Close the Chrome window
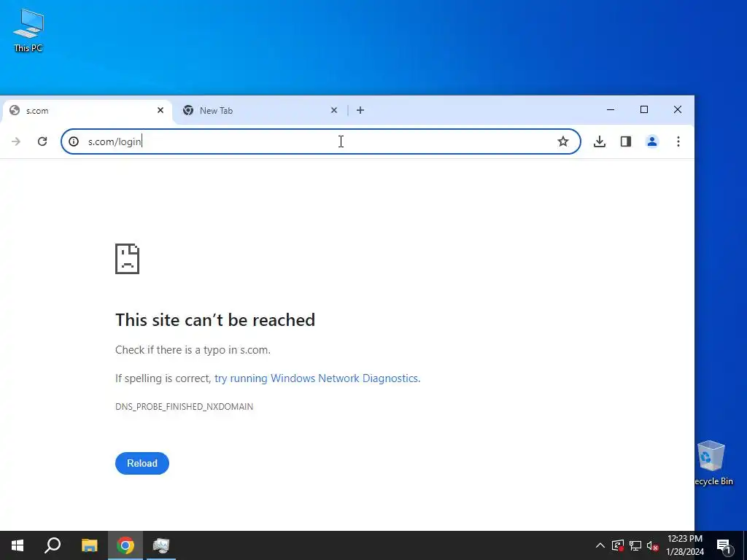747x560 pixels. pyautogui.click(x=678, y=109)
